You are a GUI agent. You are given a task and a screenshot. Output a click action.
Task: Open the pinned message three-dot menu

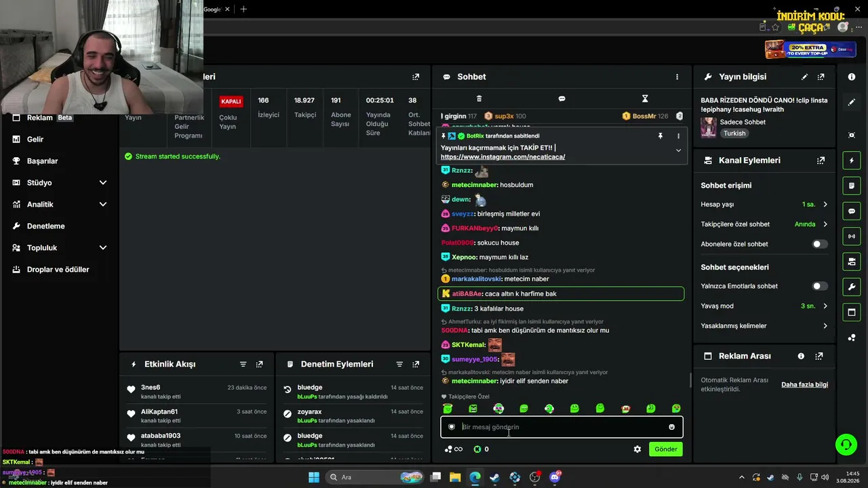pyautogui.click(x=678, y=136)
